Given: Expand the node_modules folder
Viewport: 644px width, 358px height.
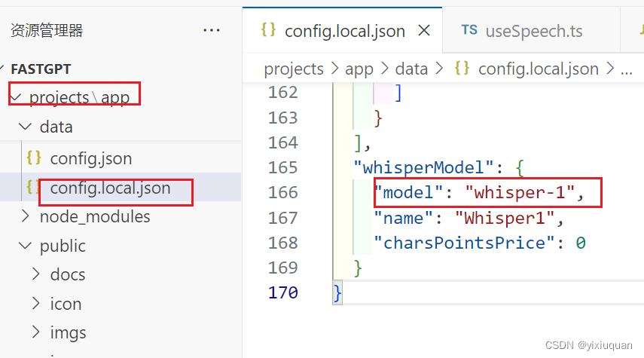Looking at the screenshot, I should pyautogui.click(x=26, y=216).
